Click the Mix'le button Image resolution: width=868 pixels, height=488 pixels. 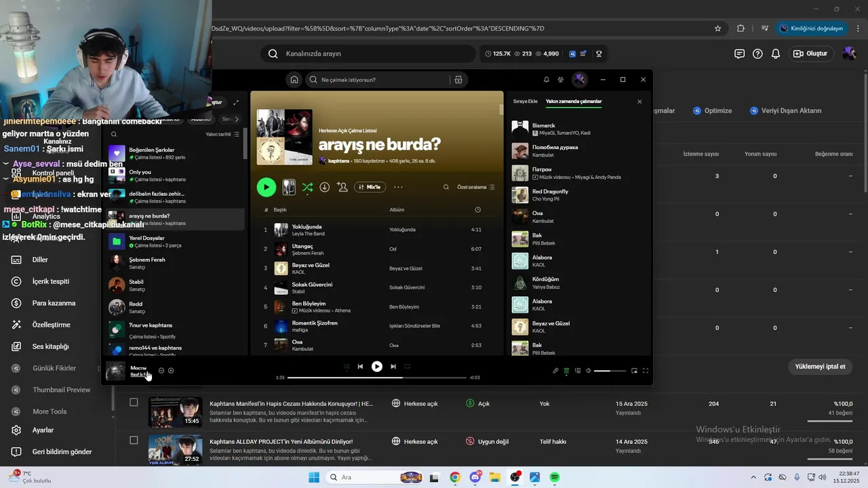[x=370, y=187]
